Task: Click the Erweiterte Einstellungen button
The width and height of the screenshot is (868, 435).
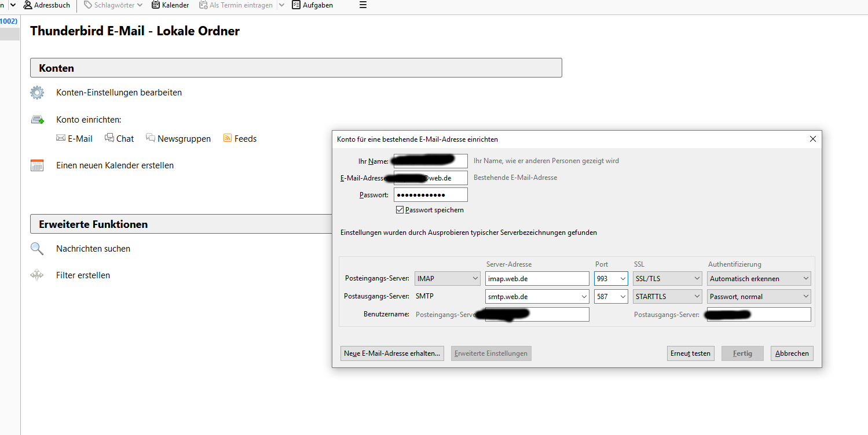Action: click(491, 353)
